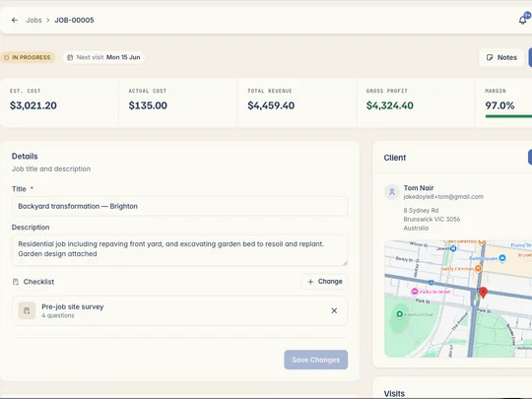The width and height of the screenshot is (532, 399).
Task: Click the Barkly Square map marker
Action: (x=502, y=258)
